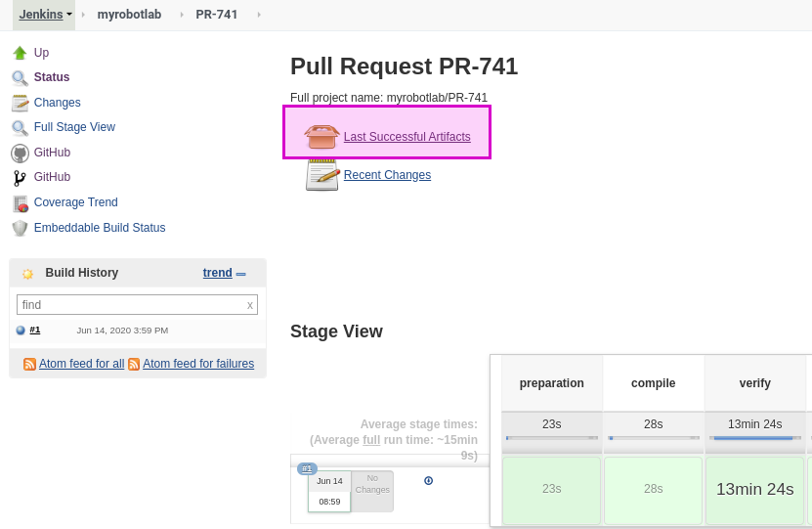The height and width of the screenshot is (529, 812).
Task: Click the Last Successful Artifacts box icon
Action: [x=321, y=137]
